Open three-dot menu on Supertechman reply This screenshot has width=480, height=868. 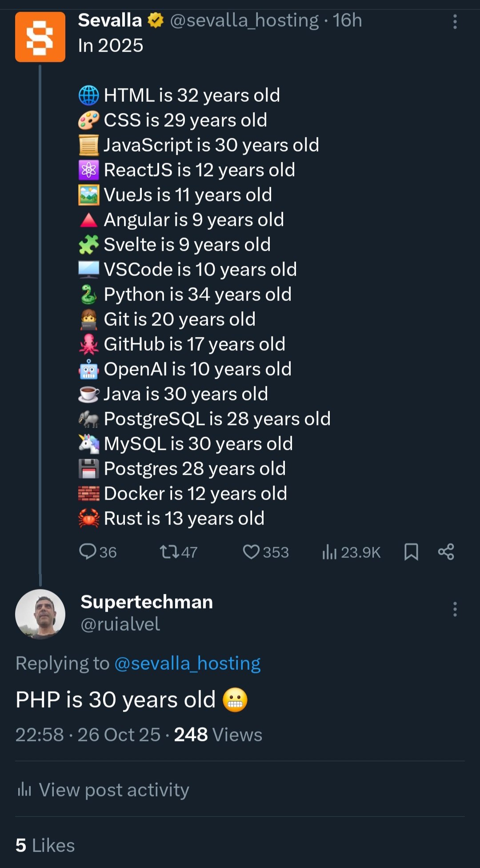(x=455, y=609)
